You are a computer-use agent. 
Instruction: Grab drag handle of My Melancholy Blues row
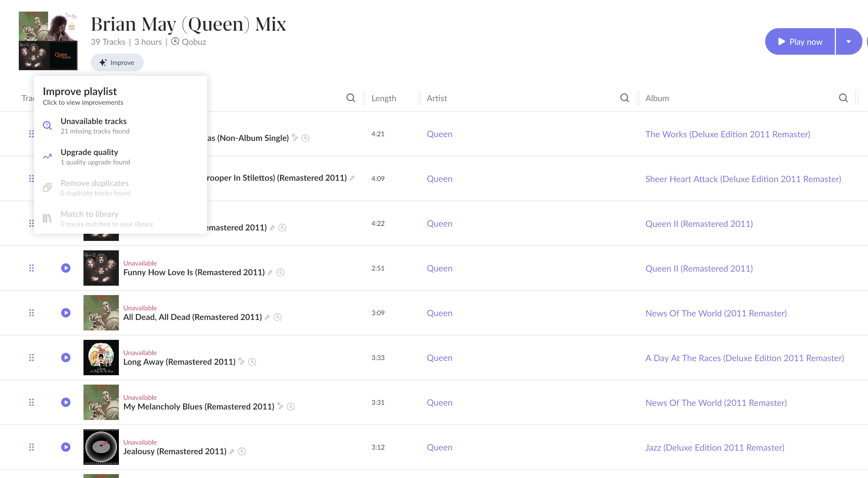[x=31, y=403]
